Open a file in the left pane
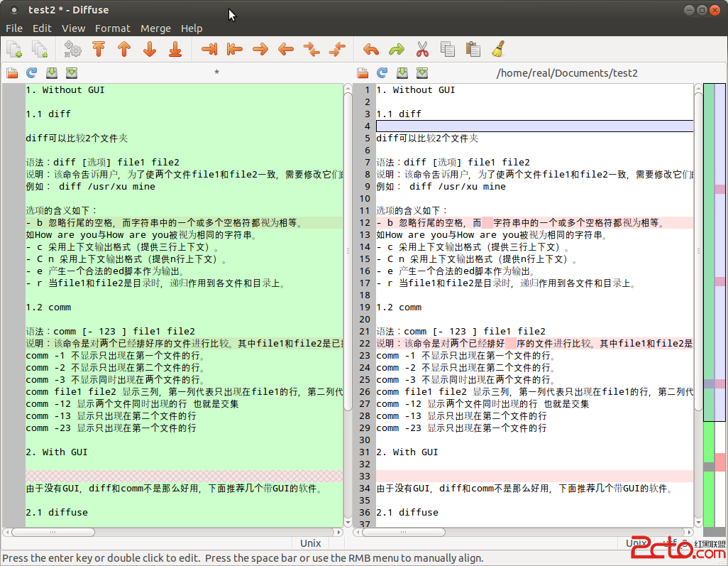This screenshot has height=566, width=728. pos(12,73)
